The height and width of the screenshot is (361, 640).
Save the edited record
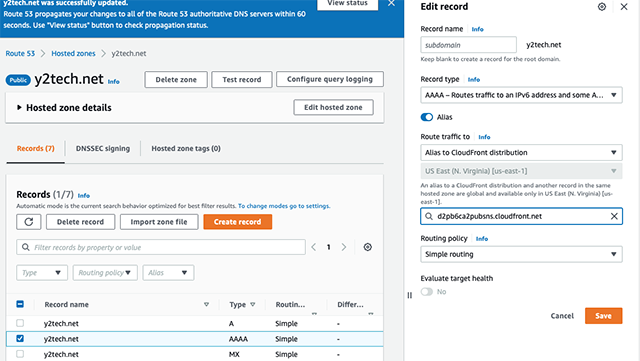click(603, 316)
